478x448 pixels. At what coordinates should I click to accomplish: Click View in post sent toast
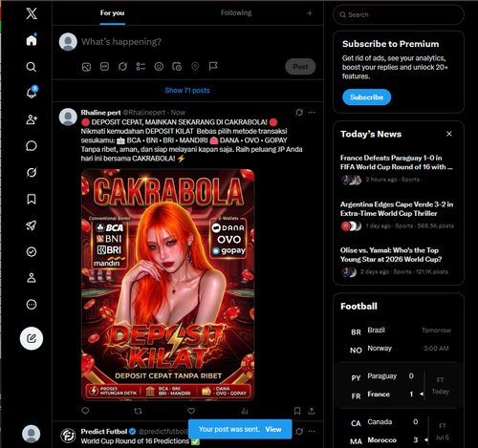[x=273, y=429]
